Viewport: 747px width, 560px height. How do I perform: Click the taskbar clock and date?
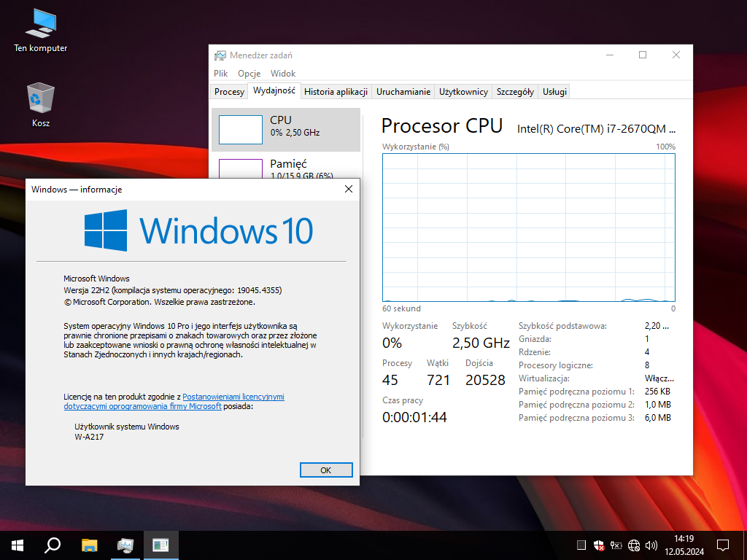pos(684,545)
